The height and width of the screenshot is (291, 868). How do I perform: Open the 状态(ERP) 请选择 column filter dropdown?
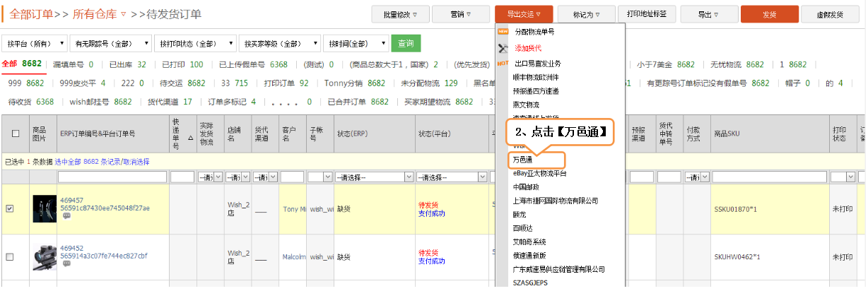click(374, 177)
